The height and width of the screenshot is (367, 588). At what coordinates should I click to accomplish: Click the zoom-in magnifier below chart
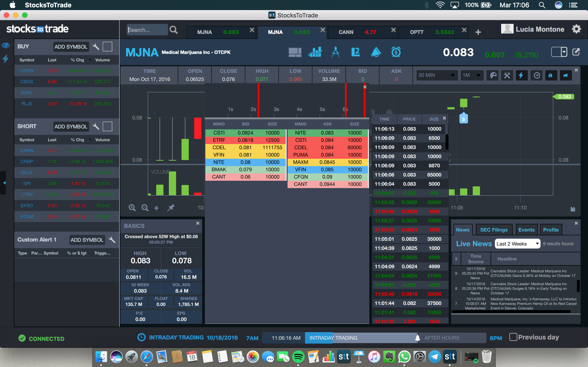point(132,208)
